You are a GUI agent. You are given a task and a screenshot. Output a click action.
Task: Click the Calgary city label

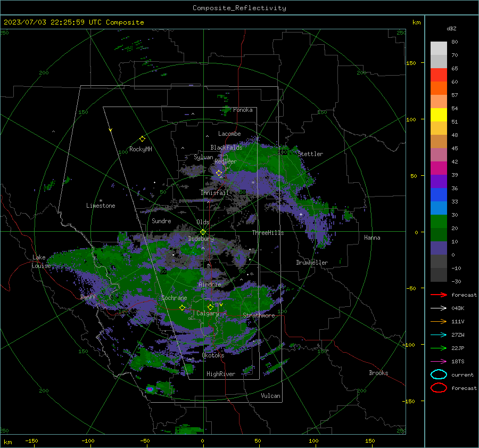[208, 313]
